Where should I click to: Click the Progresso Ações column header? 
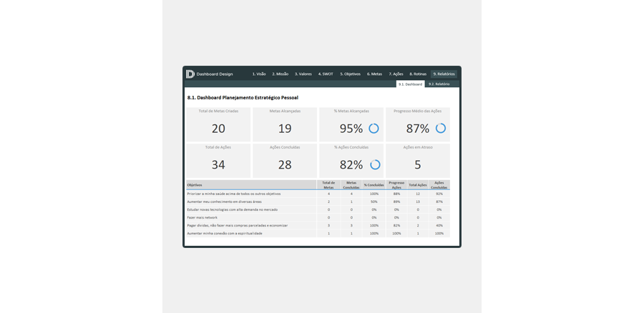pos(396,184)
